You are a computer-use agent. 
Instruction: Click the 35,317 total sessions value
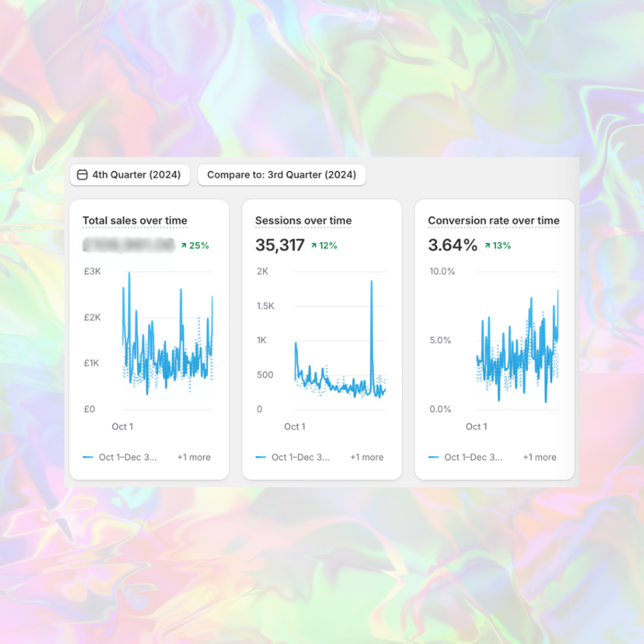click(279, 245)
